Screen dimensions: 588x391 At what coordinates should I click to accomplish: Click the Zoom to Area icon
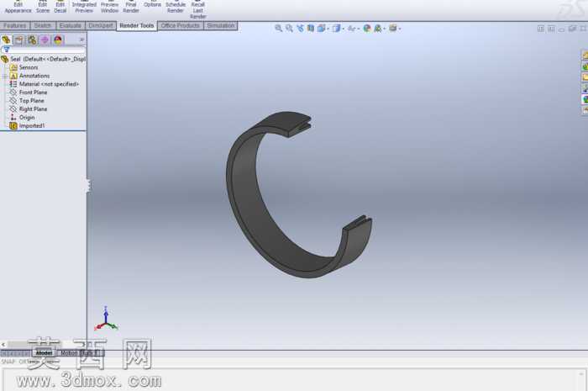point(289,28)
